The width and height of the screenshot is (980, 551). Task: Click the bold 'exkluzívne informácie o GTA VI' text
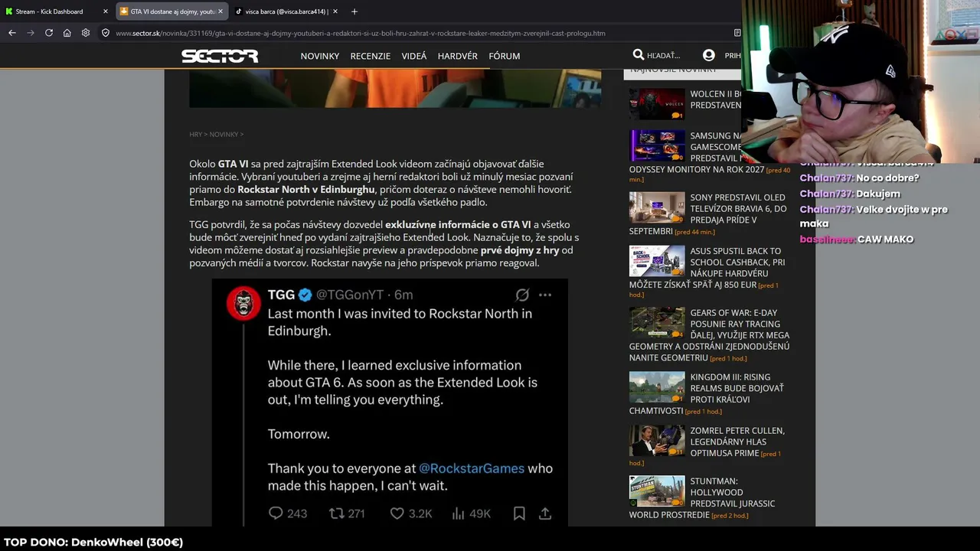pyautogui.click(x=458, y=225)
